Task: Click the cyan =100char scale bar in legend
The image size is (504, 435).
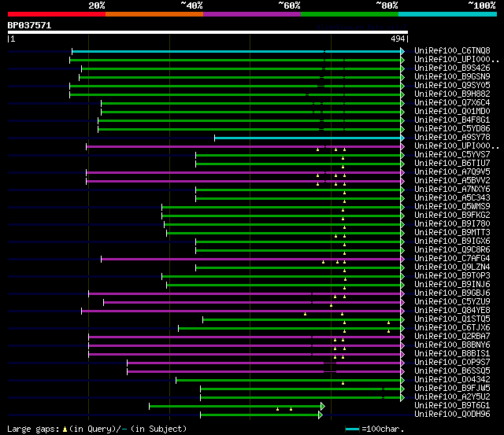Action: click(352, 429)
